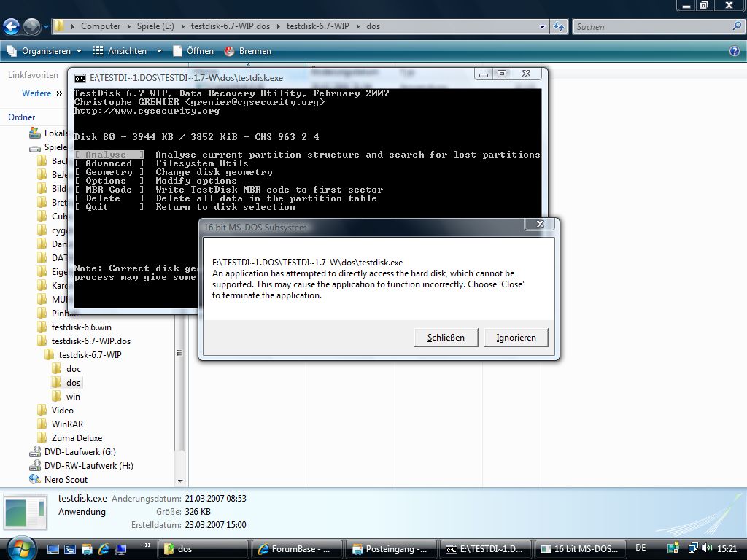Click the volume speaker tray icon
The width and height of the screenshot is (747, 560).
(707, 548)
